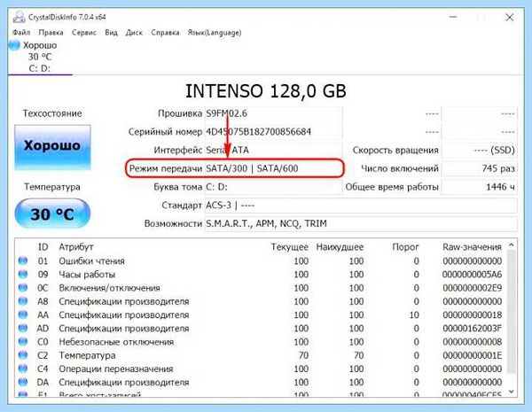Click the Атрибут column header
532x412 pixels.
click(x=76, y=247)
